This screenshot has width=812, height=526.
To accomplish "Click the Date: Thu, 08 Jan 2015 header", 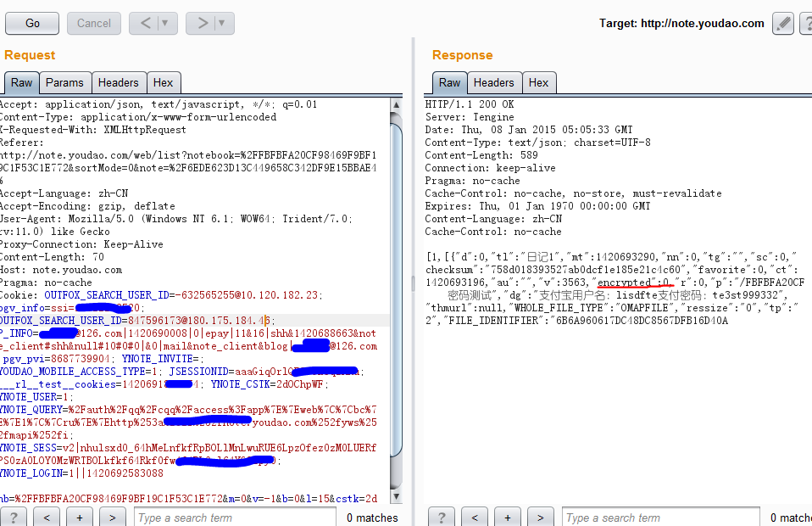I will click(529, 130).
